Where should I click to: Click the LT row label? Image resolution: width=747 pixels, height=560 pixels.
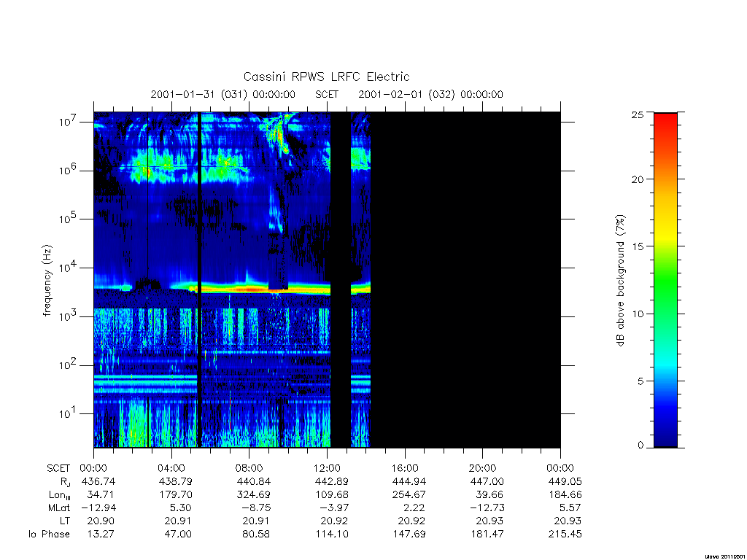pyautogui.click(x=65, y=521)
